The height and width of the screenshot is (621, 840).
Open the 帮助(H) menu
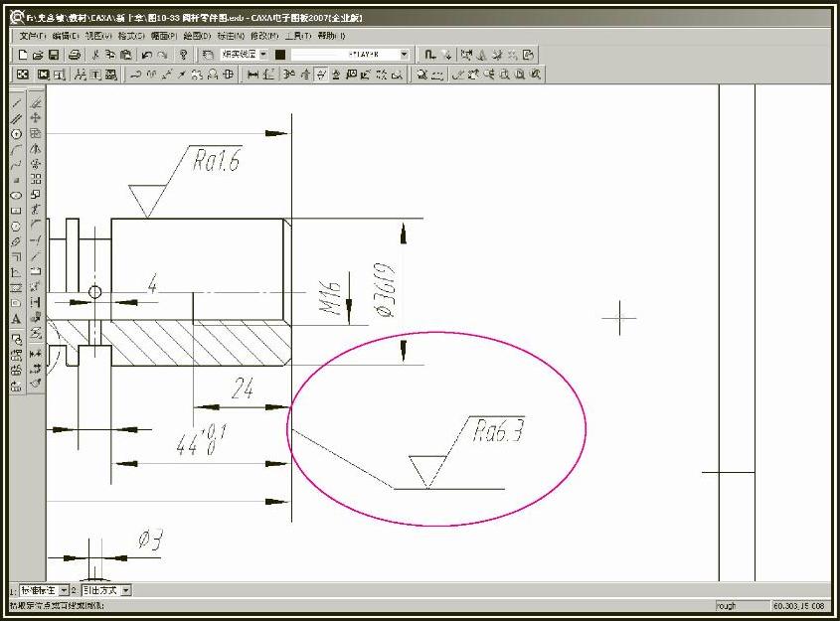click(x=332, y=36)
